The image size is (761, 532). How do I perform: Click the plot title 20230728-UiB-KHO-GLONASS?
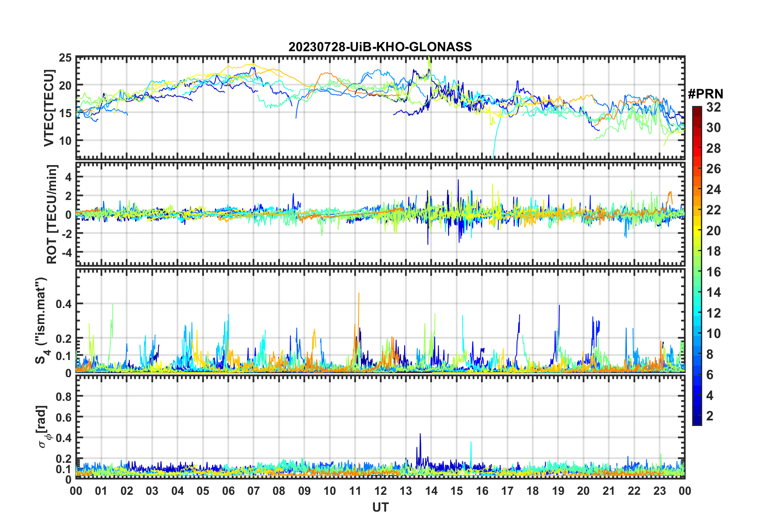tap(380, 47)
